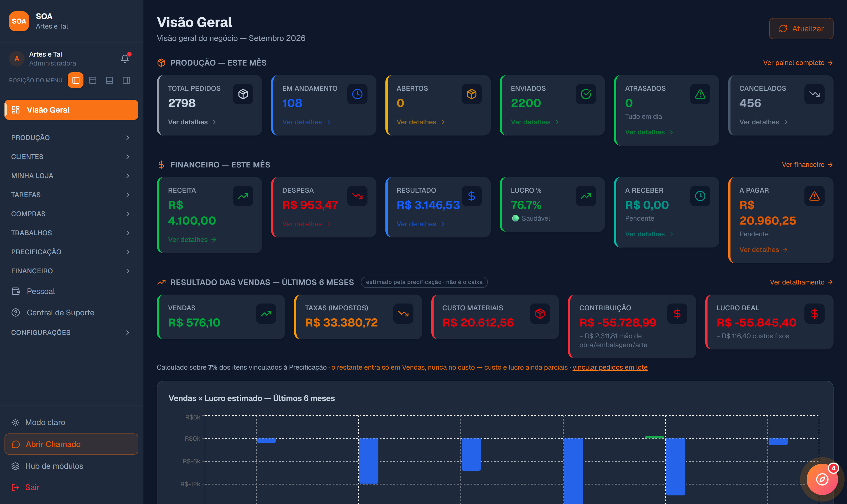This screenshot has width=847, height=504.
Task: Click the Enviados checkmark icon
Action: coord(586,94)
